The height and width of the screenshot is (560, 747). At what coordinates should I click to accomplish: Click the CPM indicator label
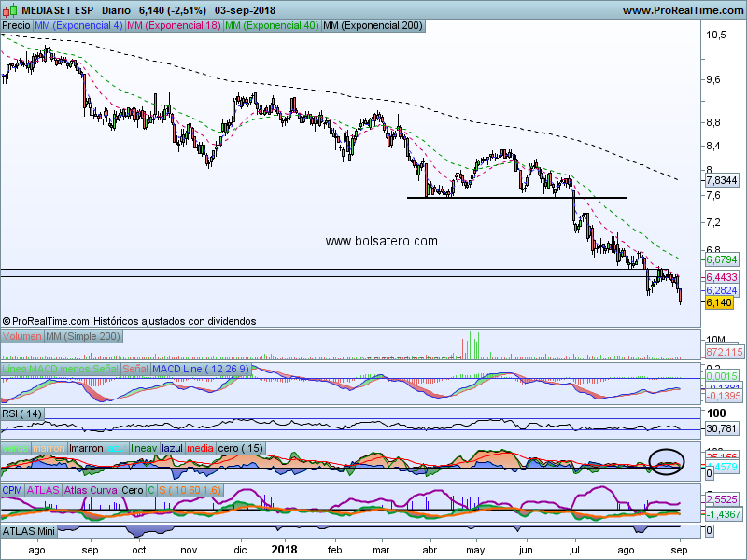(x=12, y=490)
